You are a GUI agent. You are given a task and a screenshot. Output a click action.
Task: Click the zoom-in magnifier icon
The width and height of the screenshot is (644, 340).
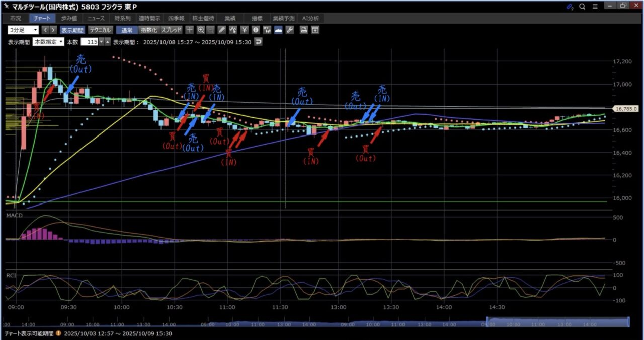coord(201,30)
